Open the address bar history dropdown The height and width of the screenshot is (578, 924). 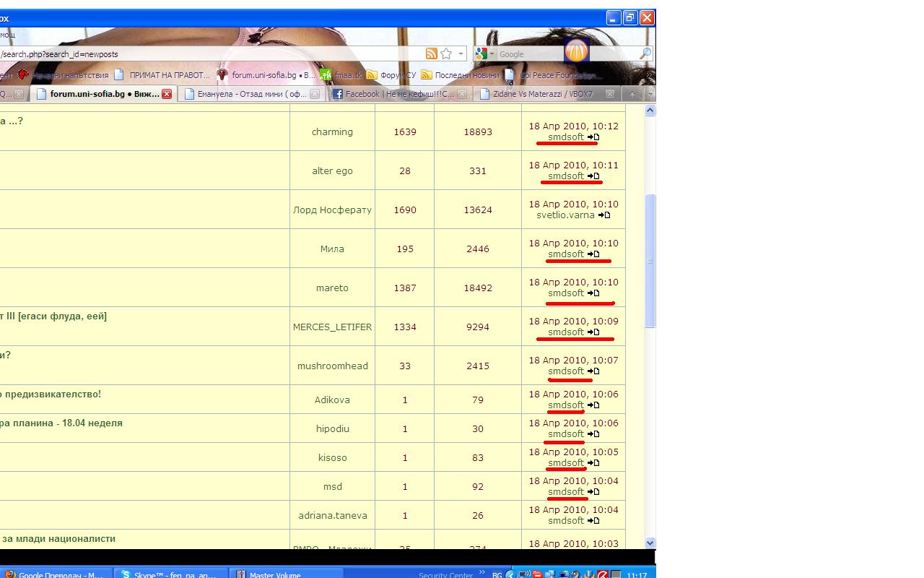coord(461,53)
